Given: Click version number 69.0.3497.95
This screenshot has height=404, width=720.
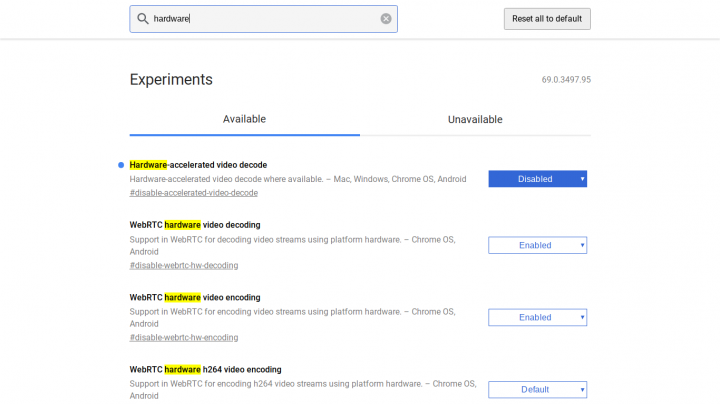Looking at the screenshot, I should 566,80.
